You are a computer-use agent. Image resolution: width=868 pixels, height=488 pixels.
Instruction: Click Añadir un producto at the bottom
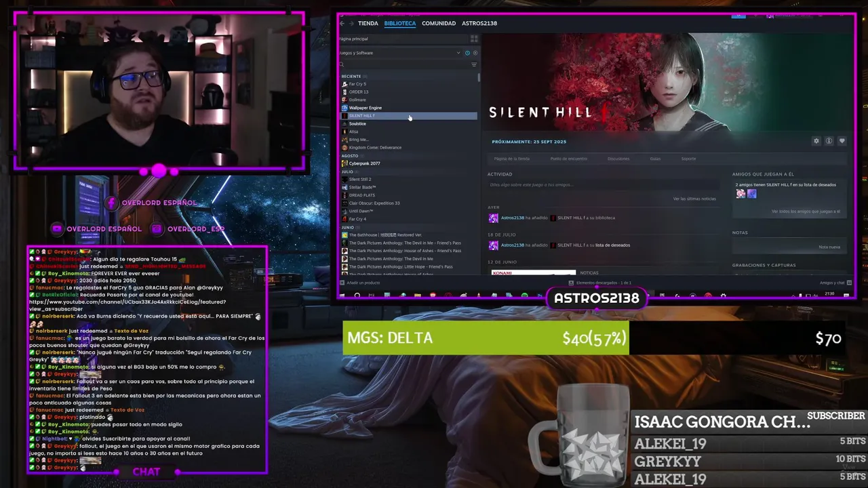[x=361, y=283]
